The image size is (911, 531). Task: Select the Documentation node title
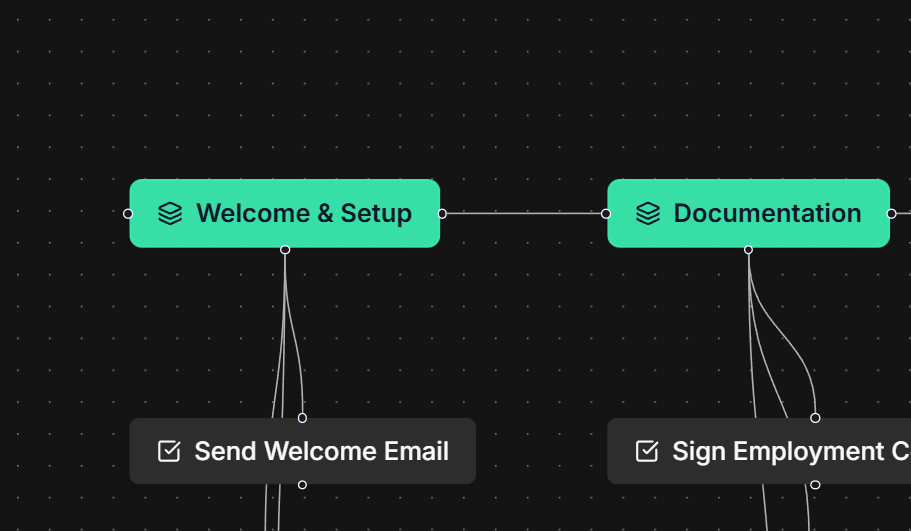(x=767, y=213)
